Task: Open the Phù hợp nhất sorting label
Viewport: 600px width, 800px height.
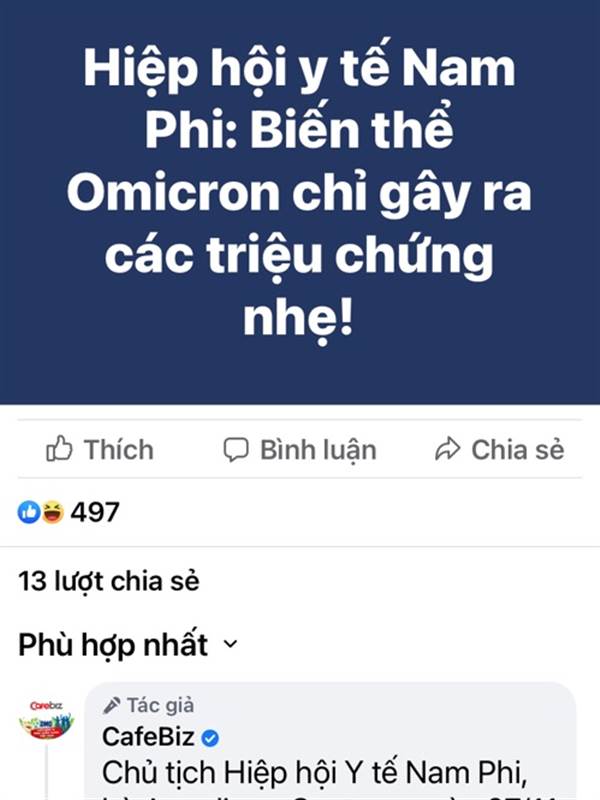Action: (x=113, y=644)
